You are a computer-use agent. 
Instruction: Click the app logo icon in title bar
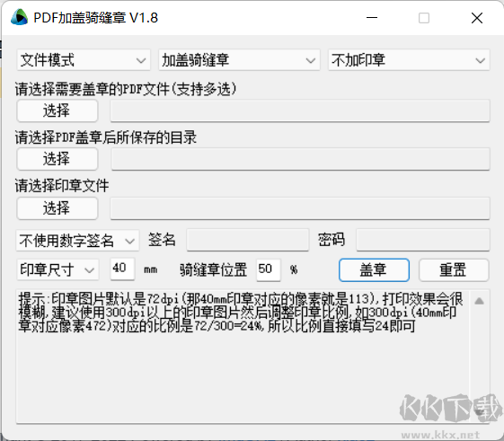pyautogui.click(x=19, y=17)
